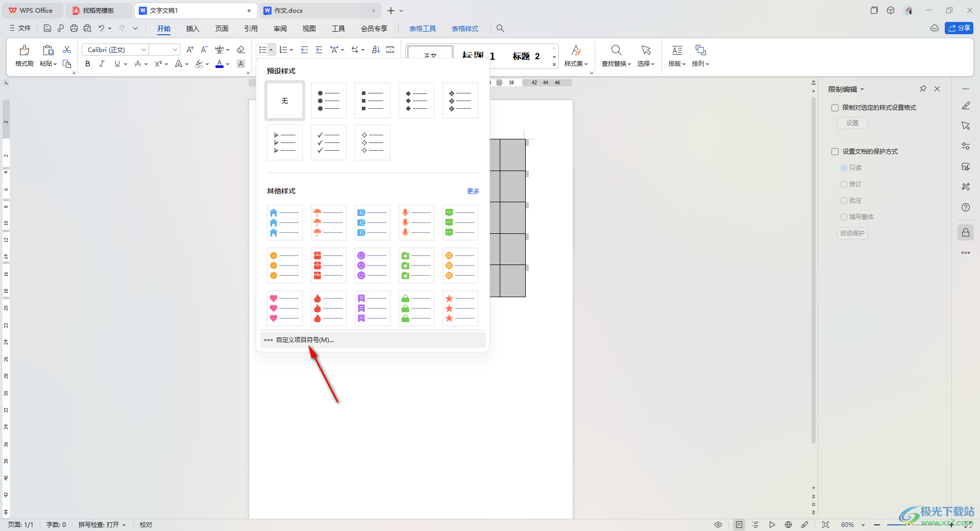Expand the 查找替换 dropdown
The height and width of the screenshot is (531, 980).
pyautogui.click(x=617, y=64)
